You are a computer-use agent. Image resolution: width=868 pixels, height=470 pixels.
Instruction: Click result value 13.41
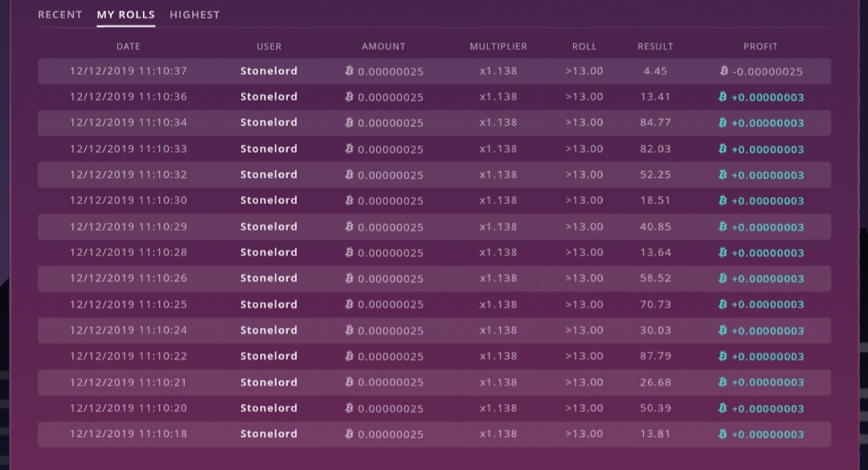pyautogui.click(x=656, y=96)
